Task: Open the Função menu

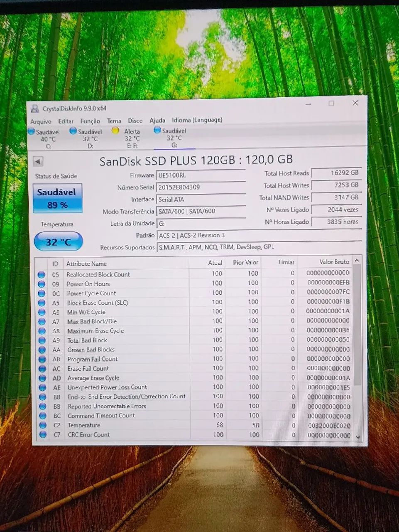Action: coord(90,121)
